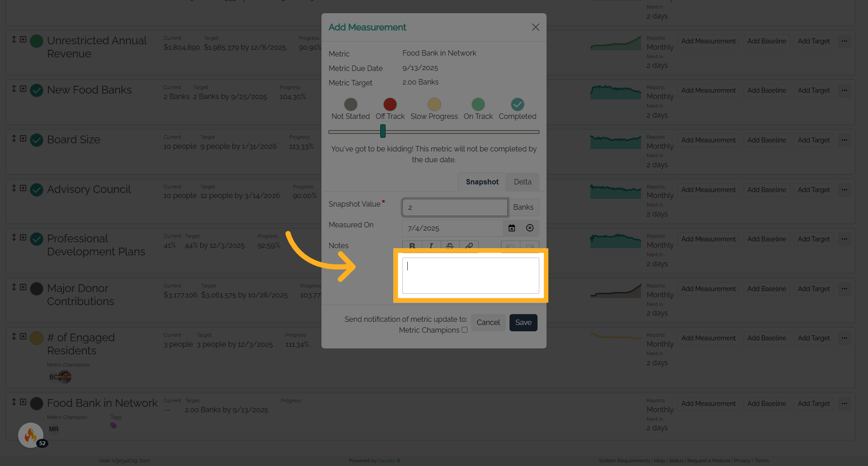Click completed status icon of New Food Banks
This screenshot has width=868, height=466.
[x=37, y=90]
